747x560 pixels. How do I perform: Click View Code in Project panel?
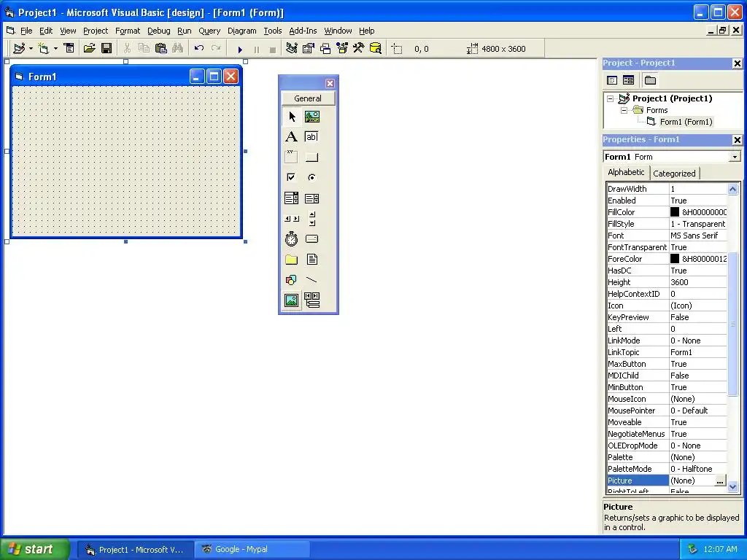tap(612, 80)
